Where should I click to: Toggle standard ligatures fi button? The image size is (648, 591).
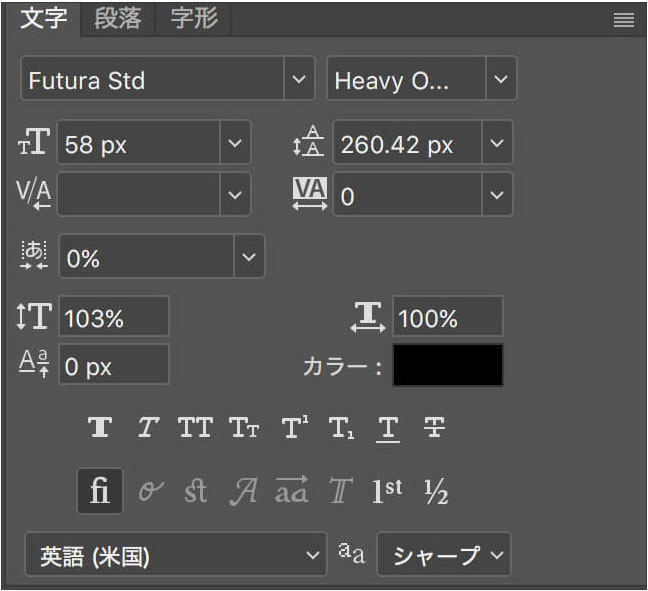pyautogui.click(x=100, y=491)
